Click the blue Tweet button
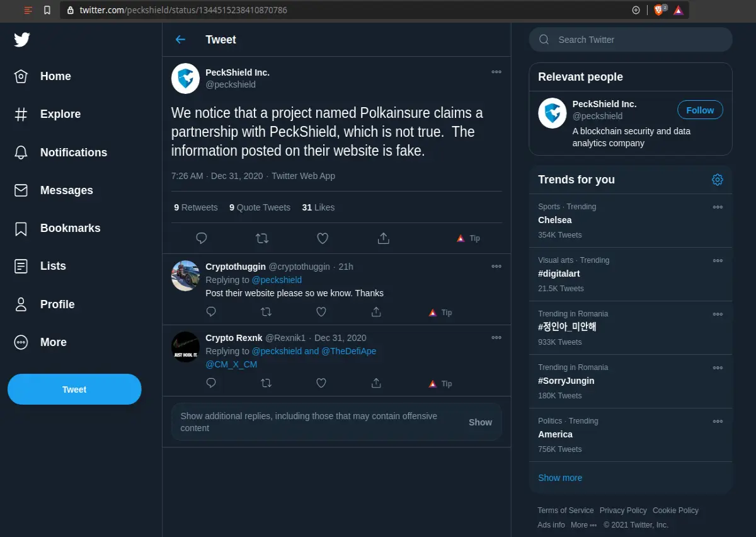 [x=74, y=390]
